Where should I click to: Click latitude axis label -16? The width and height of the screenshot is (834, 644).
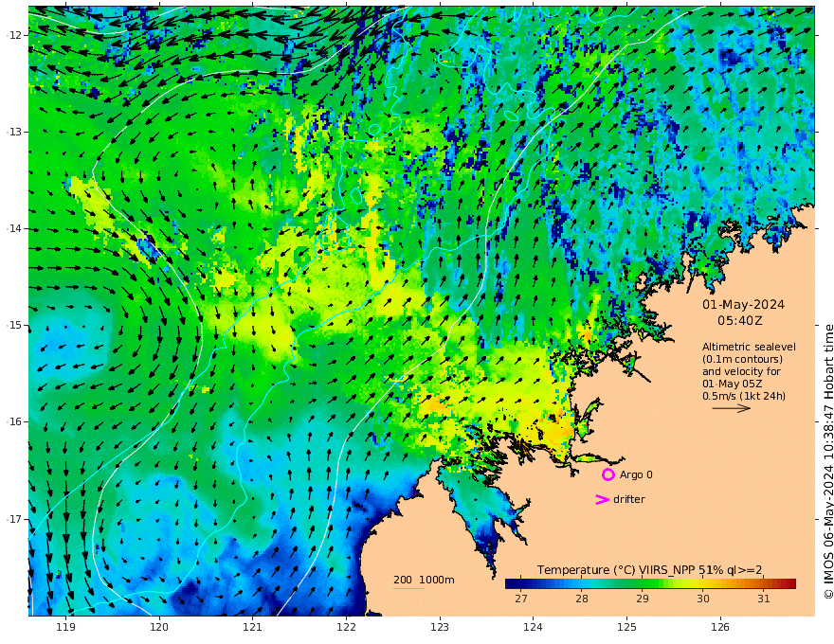(14, 421)
